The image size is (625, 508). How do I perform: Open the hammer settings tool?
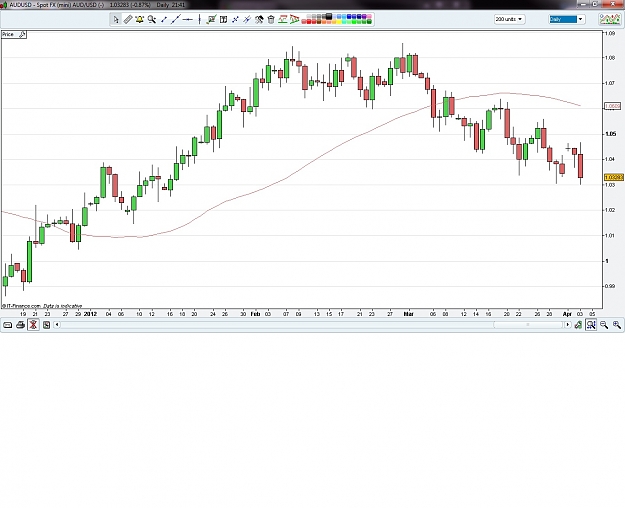coord(259,19)
